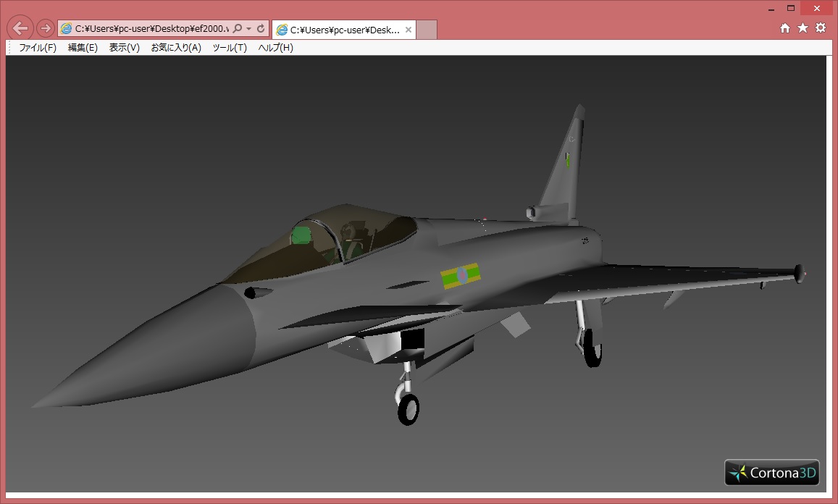Open the Tools gear icon
This screenshot has height=504, width=838.
(821, 28)
